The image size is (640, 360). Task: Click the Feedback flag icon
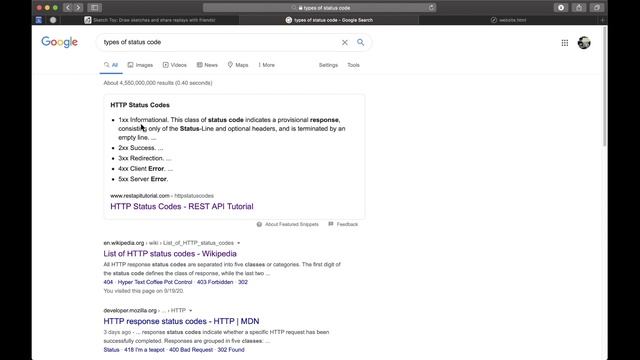(331, 224)
